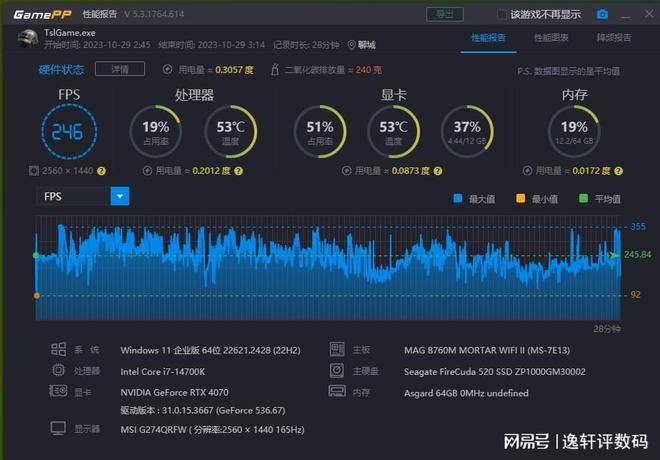Screen dimensions: 660x460
Task: Click the green average value legend swatch
Action: click(x=583, y=199)
